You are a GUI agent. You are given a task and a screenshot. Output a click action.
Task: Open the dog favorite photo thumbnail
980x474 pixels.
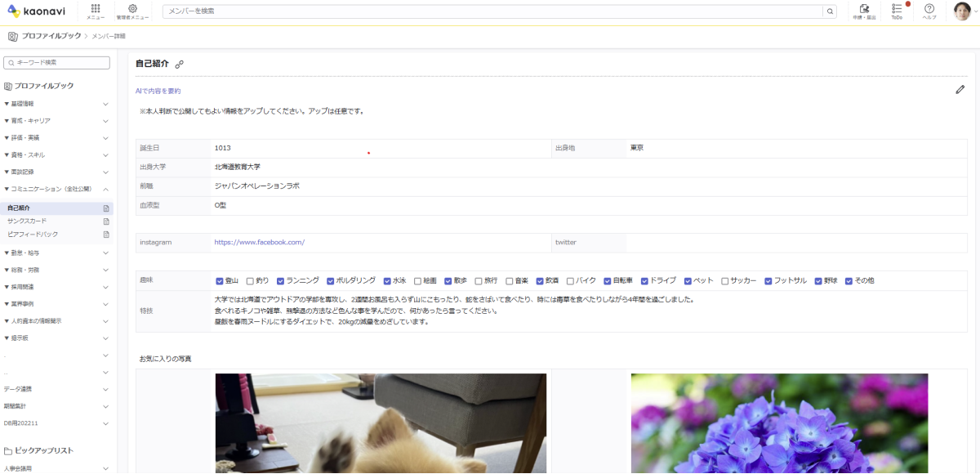tap(381, 423)
